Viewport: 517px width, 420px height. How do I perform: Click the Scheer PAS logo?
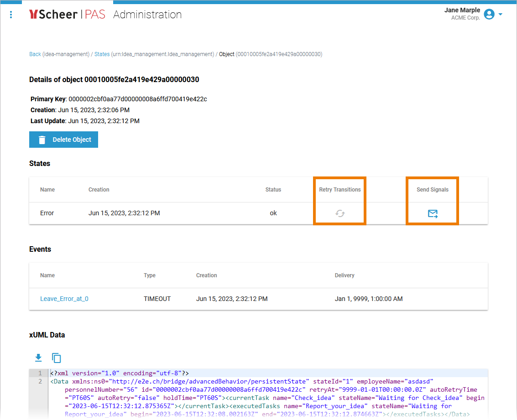(67, 15)
